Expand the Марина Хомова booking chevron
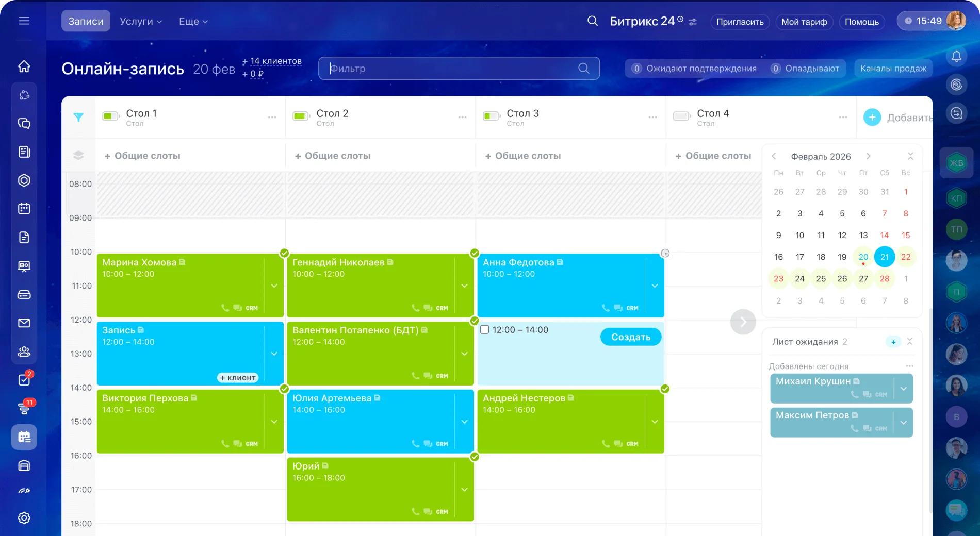This screenshot has width=980, height=536. 274,286
